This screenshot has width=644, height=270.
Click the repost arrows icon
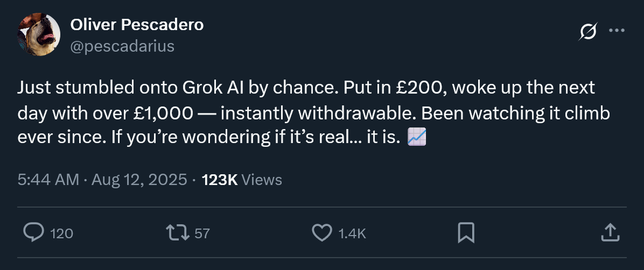pos(177,232)
